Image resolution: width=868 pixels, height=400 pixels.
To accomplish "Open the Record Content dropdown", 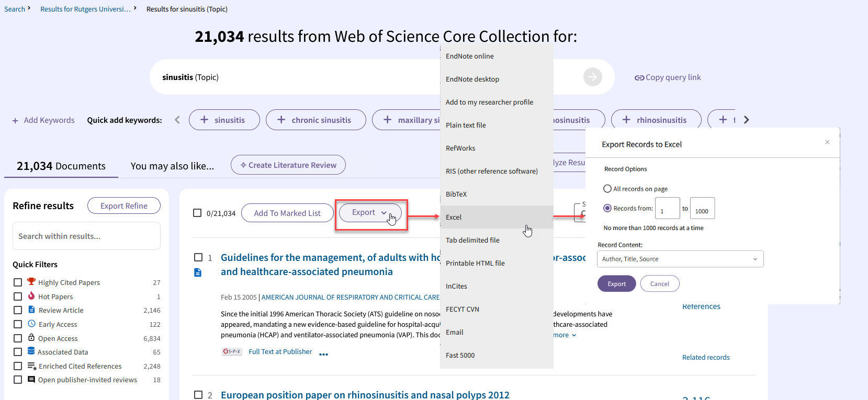I will [x=680, y=259].
